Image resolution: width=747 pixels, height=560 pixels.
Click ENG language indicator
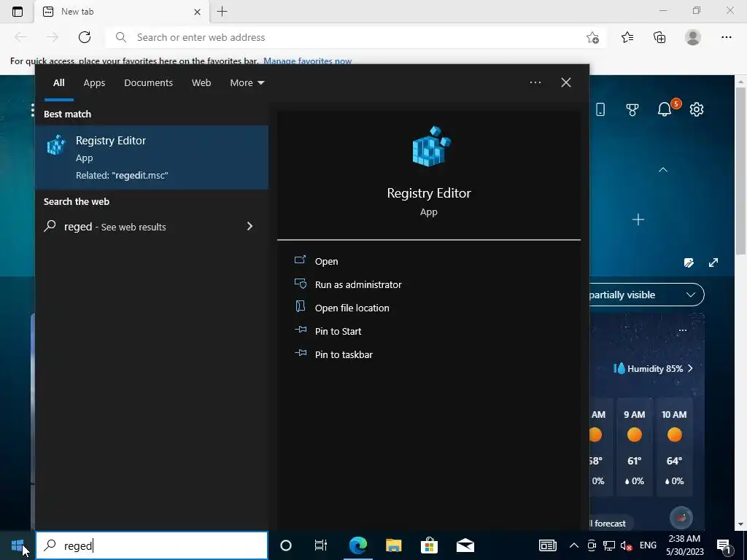(648, 545)
